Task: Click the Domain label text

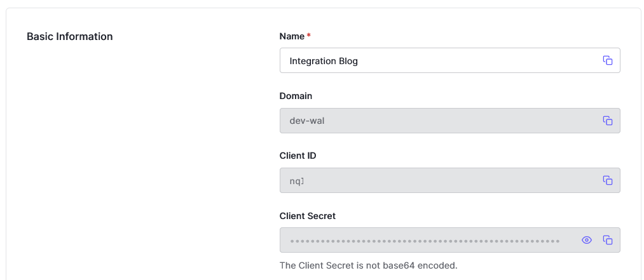Action: pos(296,96)
